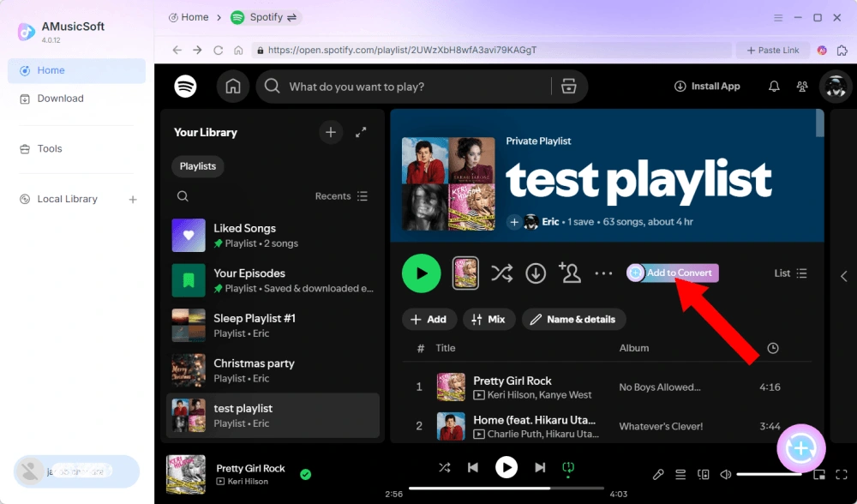The height and width of the screenshot is (504, 857).
Task: Open Spotify notifications bell
Action: point(774,87)
